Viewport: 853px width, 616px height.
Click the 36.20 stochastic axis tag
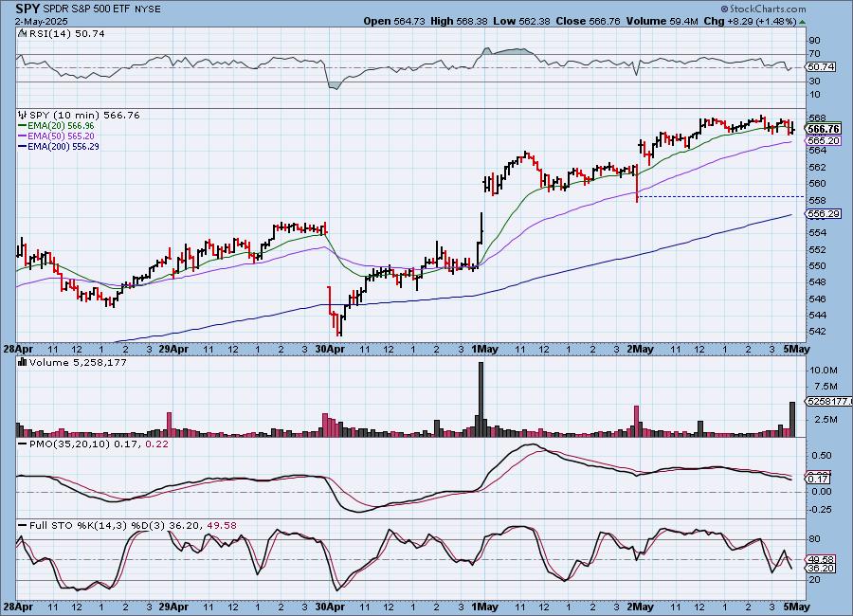point(821,568)
